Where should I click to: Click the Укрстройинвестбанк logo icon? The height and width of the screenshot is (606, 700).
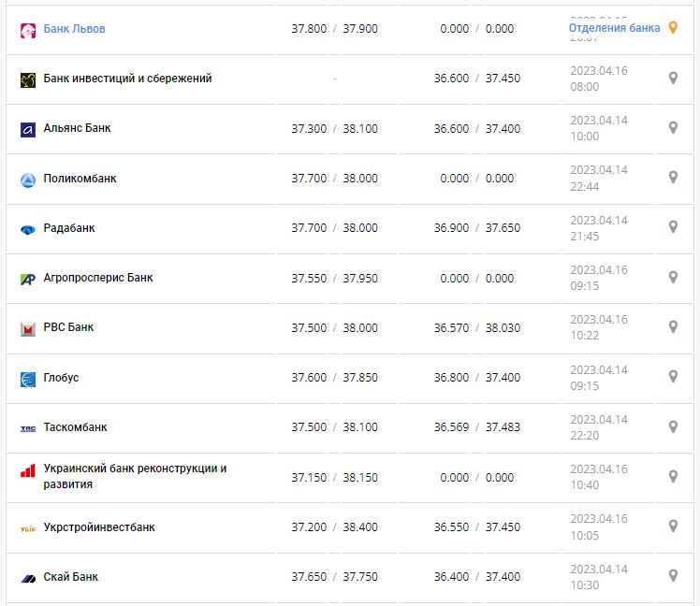tap(27, 527)
